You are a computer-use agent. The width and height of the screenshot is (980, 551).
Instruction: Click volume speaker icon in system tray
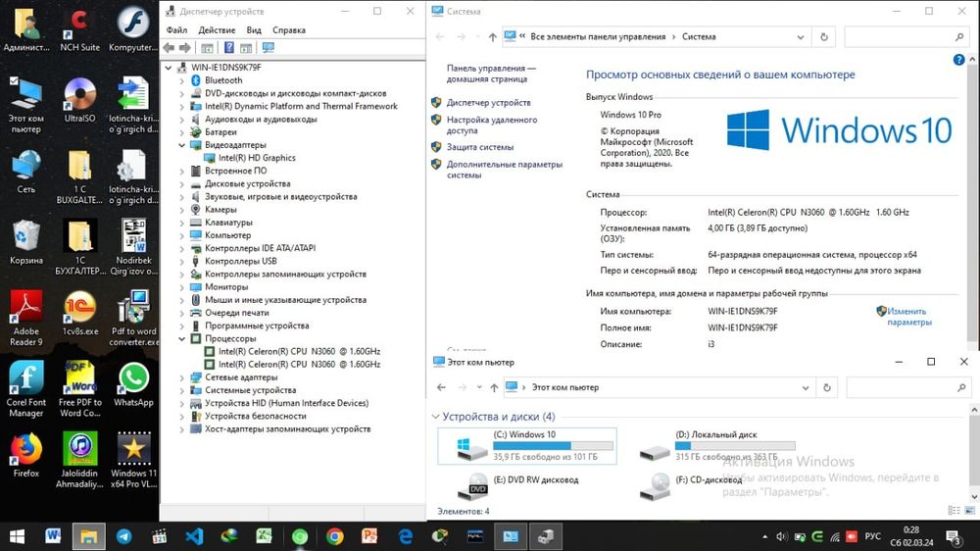coord(781,536)
